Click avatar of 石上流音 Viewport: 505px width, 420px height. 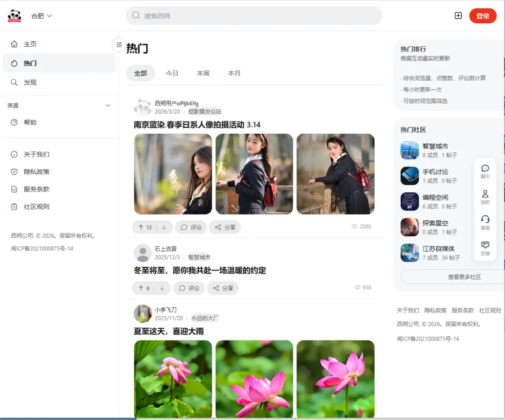pyautogui.click(x=143, y=253)
